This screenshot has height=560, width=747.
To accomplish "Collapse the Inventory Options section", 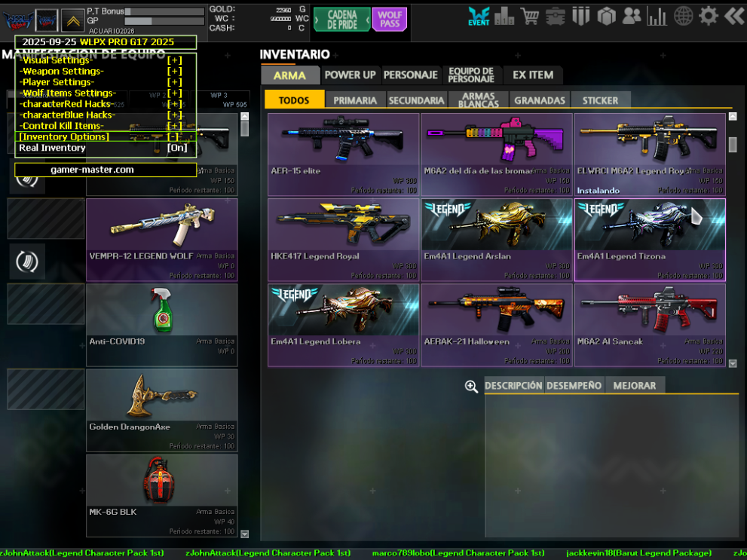I will tap(174, 137).
